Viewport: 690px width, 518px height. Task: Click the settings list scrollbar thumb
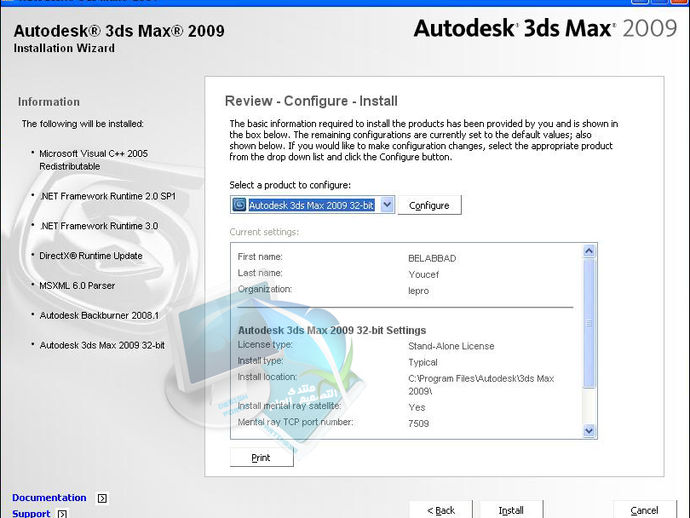click(x=589, y=323)
